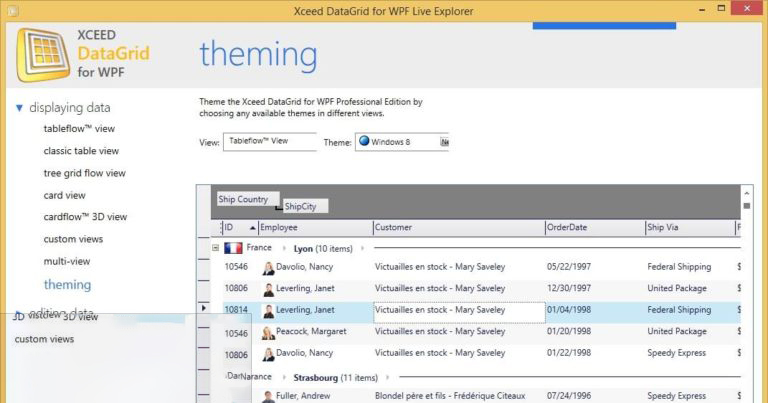Screen dimensions: 768x403
Task: Click Nancy Davolio's photo in the 01/22/1998 row
Action: [x=268, y=354]
